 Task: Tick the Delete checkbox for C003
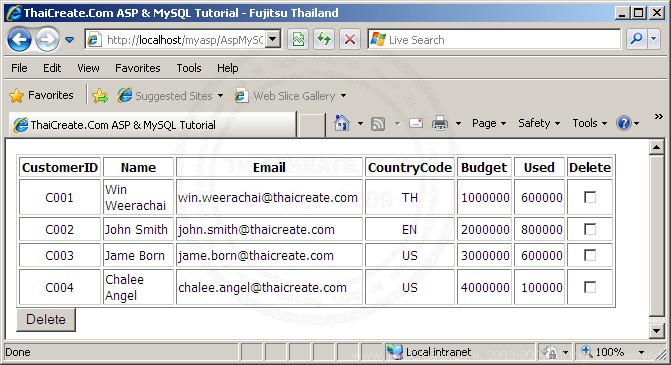click(590, 255)
